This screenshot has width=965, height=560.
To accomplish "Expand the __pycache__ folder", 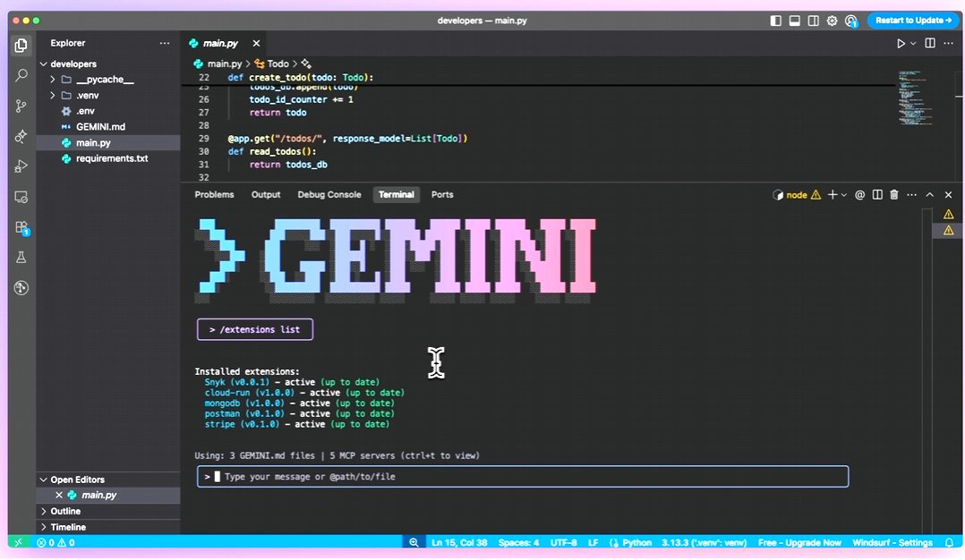I will [x=108, y=80].
